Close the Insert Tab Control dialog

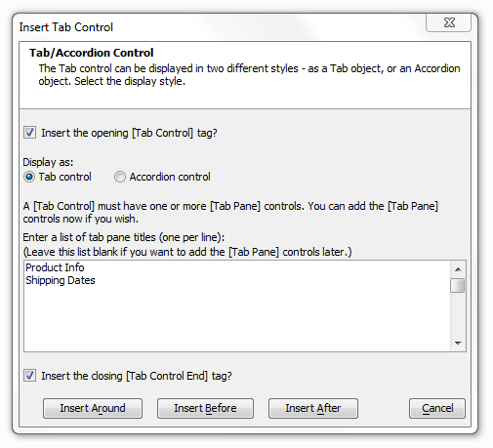(448, 22)
